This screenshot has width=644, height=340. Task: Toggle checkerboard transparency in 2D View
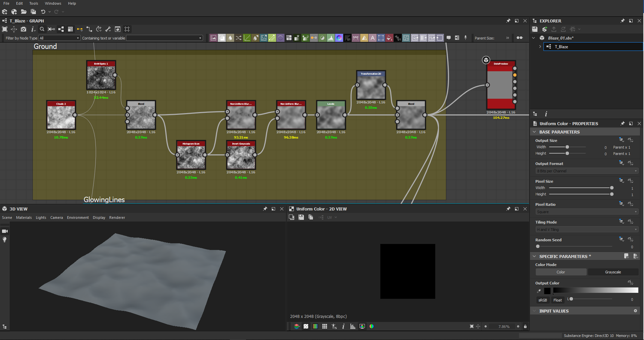pos(306,326)
